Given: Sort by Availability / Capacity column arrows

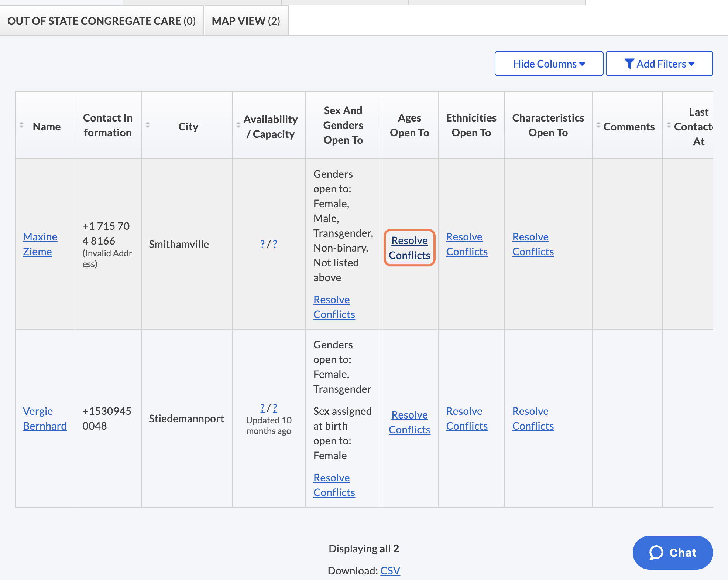Looking at the screenshot, I should tap(238, 125).
